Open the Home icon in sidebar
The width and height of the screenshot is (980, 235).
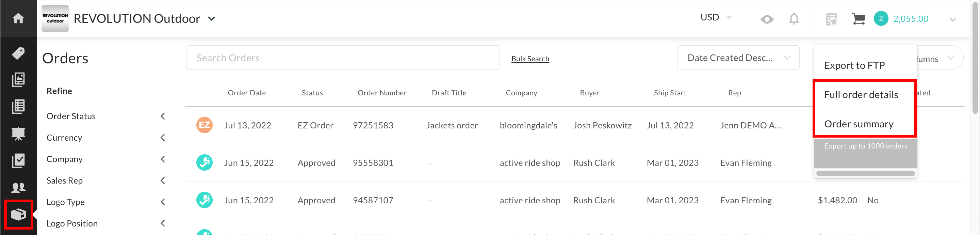click(18, 18)
